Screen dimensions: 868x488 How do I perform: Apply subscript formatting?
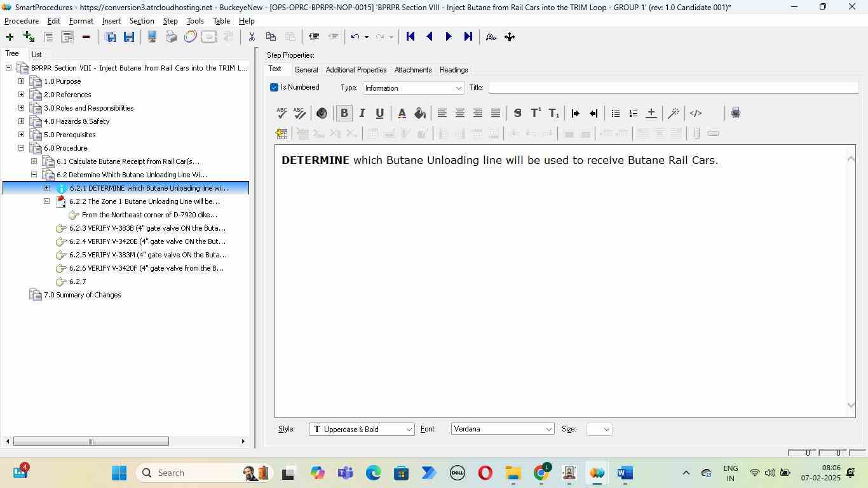point(553,113)
